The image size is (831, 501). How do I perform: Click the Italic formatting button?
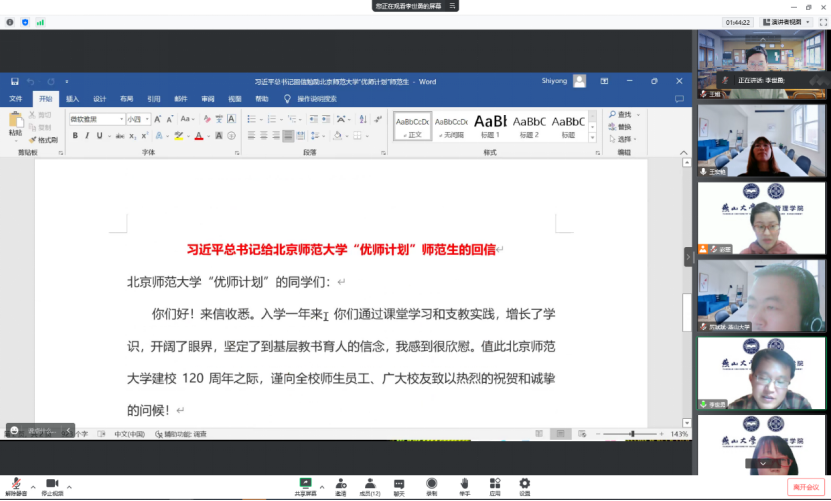86,135
